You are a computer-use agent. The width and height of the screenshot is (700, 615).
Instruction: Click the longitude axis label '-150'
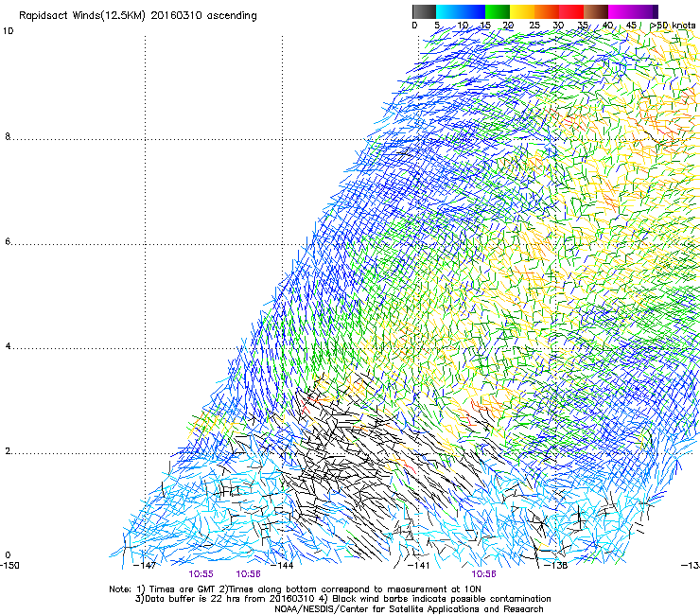(x=9, y=566)
